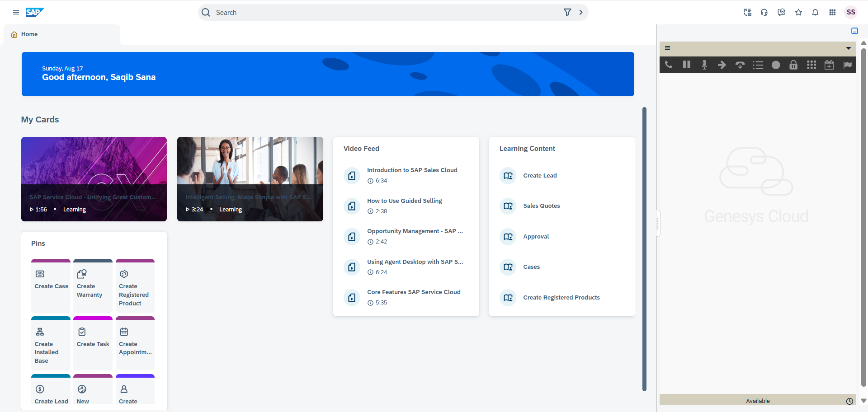868x412 pixels.
Task: Toggle the record circle button in Genesys toolbar
Action: point(776,65)
